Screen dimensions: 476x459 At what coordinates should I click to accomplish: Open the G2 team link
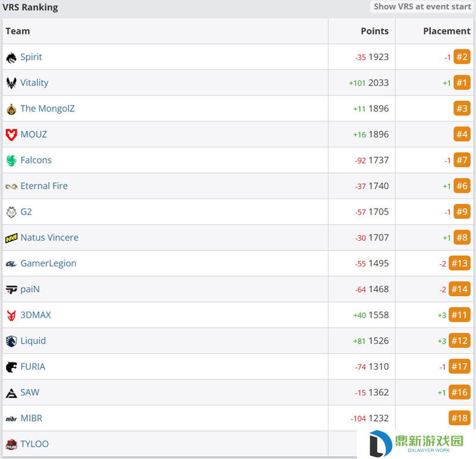point(26,212)
